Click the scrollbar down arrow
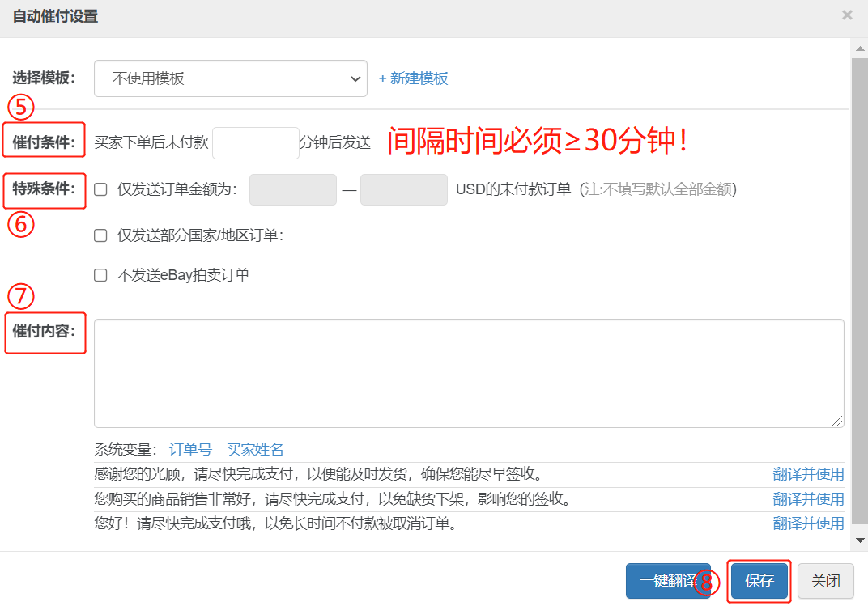Image resolution: width=868 pixels, height=606 pixels. pyautogui.click(x=860, y=540)
